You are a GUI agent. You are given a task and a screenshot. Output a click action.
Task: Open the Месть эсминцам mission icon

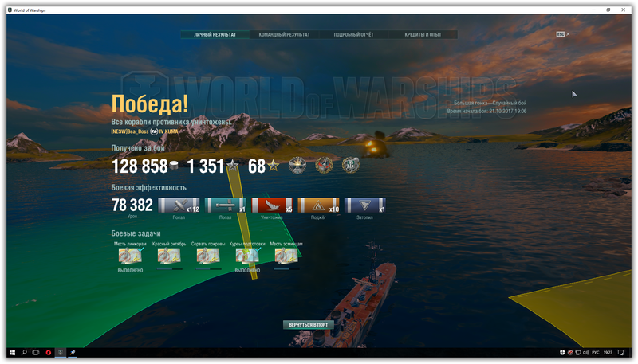coord(286,256)
